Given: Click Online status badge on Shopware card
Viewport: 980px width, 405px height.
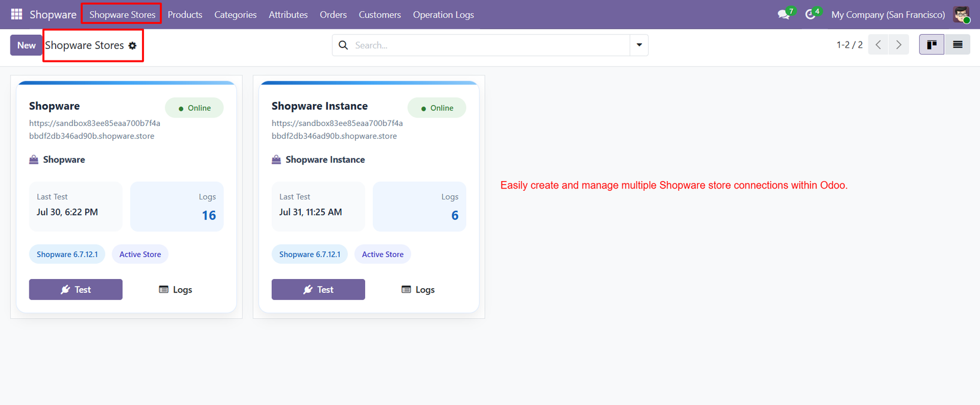Looking at the screenshot, I should click(194, 108).
